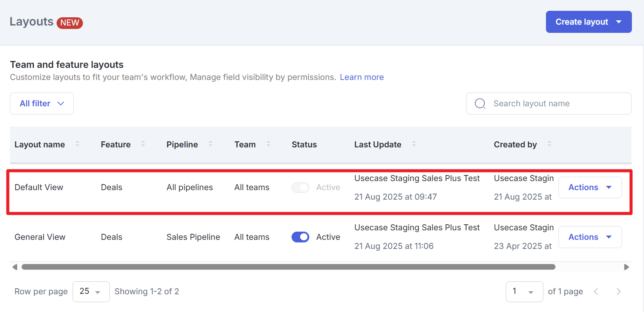Click the magnifier icon in the search field
This screenshot has height=312, width=644.
(x=480, y=103)
